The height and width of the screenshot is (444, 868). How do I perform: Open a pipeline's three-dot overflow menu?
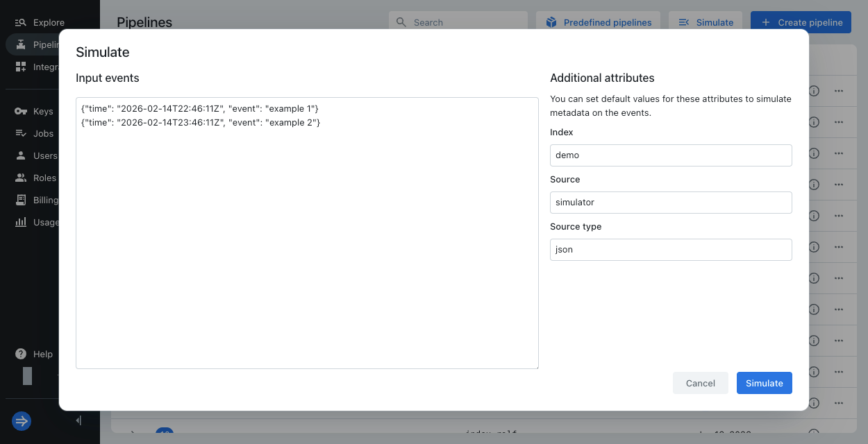tap(838, 91)
